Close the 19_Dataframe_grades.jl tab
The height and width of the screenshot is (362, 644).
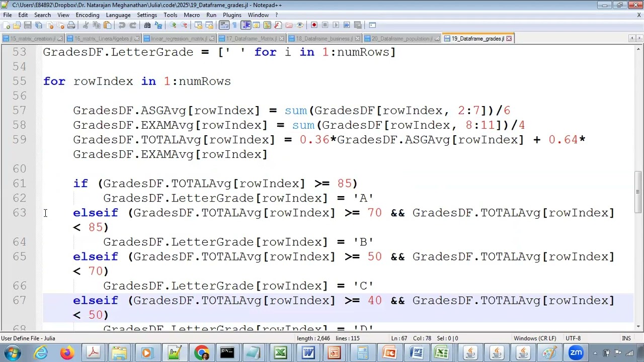pyautogui.click(x=509, y=39)
